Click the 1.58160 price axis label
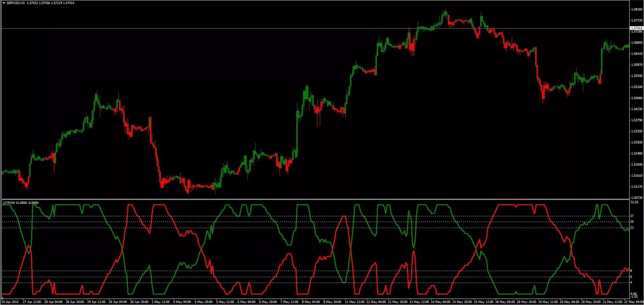Screen dimensions: 644x305 (x=637, y=9)
